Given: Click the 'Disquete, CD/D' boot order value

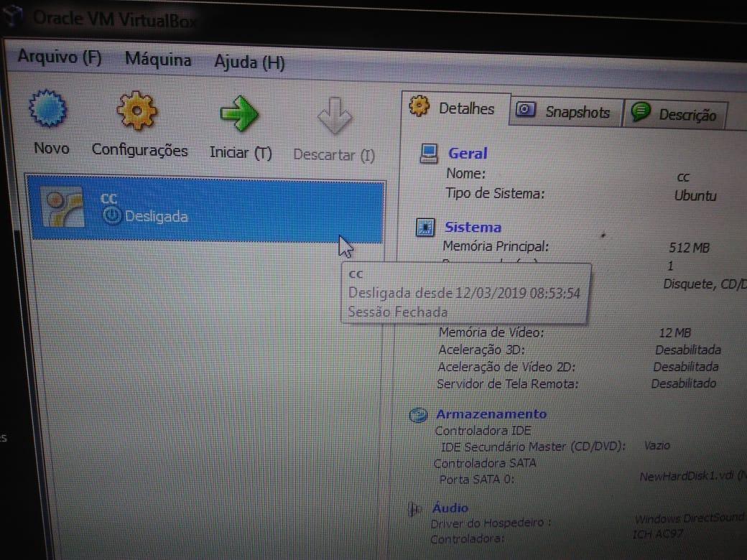Looking at the screenshot, I should point(705,284).
